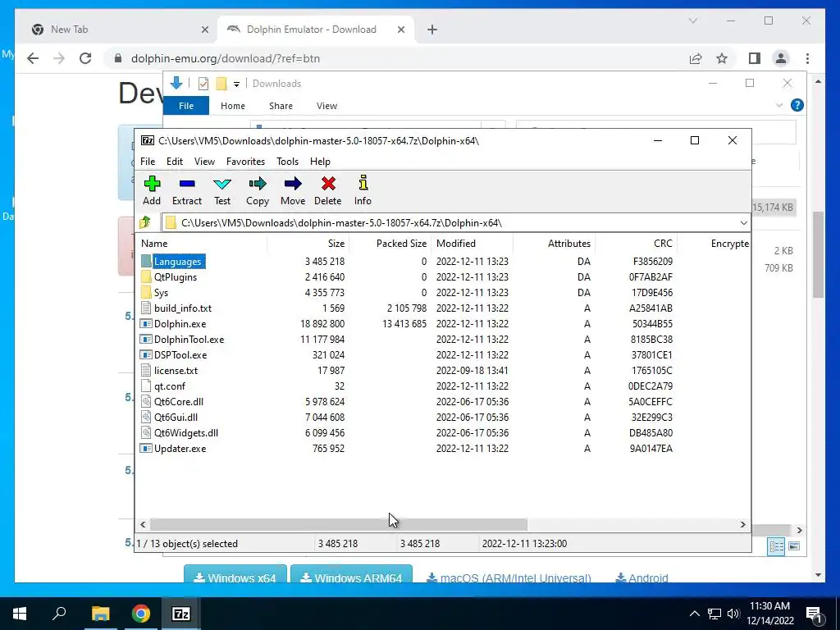
Task: Switch Explorer to details view icon
Action: (x=776, y=546)
